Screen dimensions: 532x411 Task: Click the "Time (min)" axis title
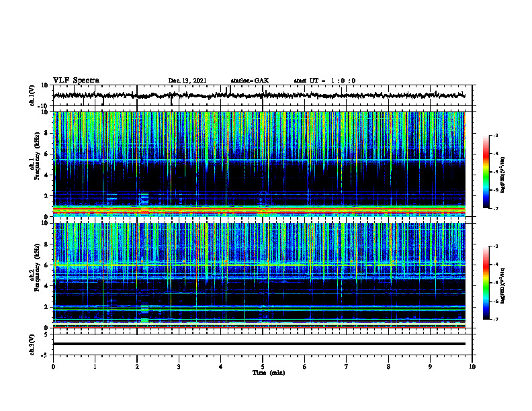click(269, 373)
